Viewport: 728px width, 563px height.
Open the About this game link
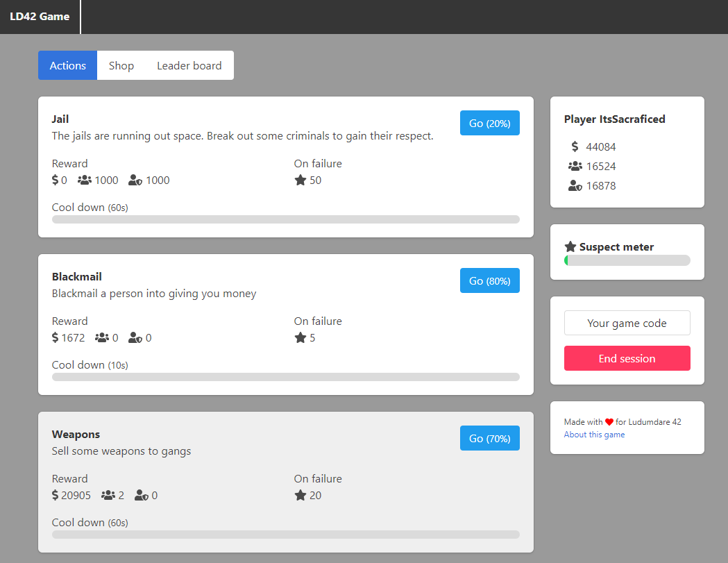594,435
